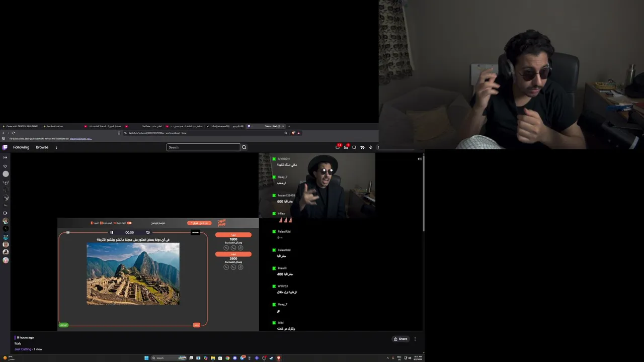Open the weather widget on the taskbar
Image resolution: width=644 pixels, height=362 pixels.
[x=9, y=358]
